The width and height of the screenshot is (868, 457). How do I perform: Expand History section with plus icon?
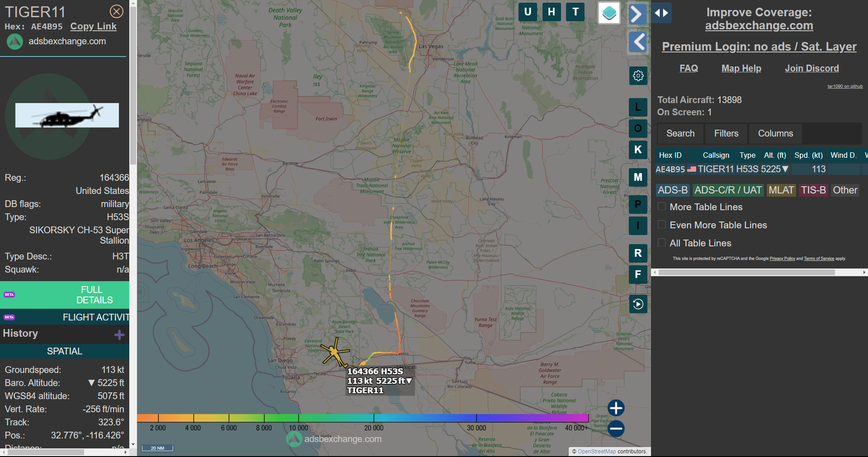pyautogui.click(x=119, y=335)
